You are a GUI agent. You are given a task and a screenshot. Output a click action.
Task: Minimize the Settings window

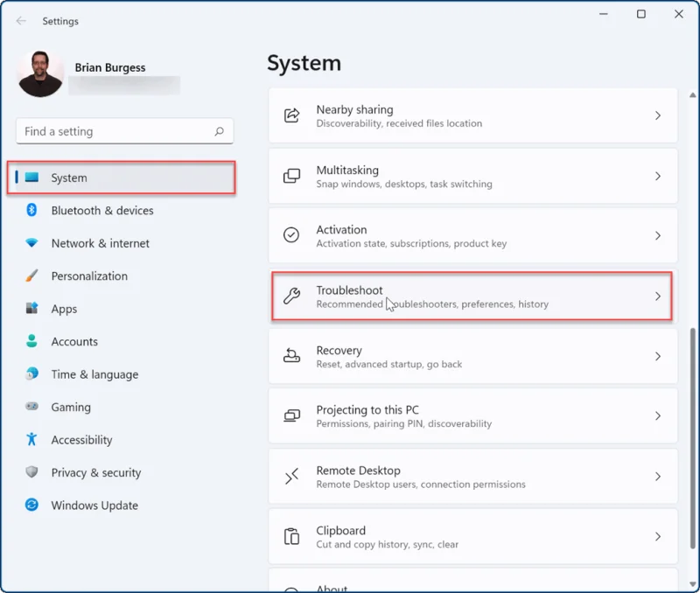604,14
